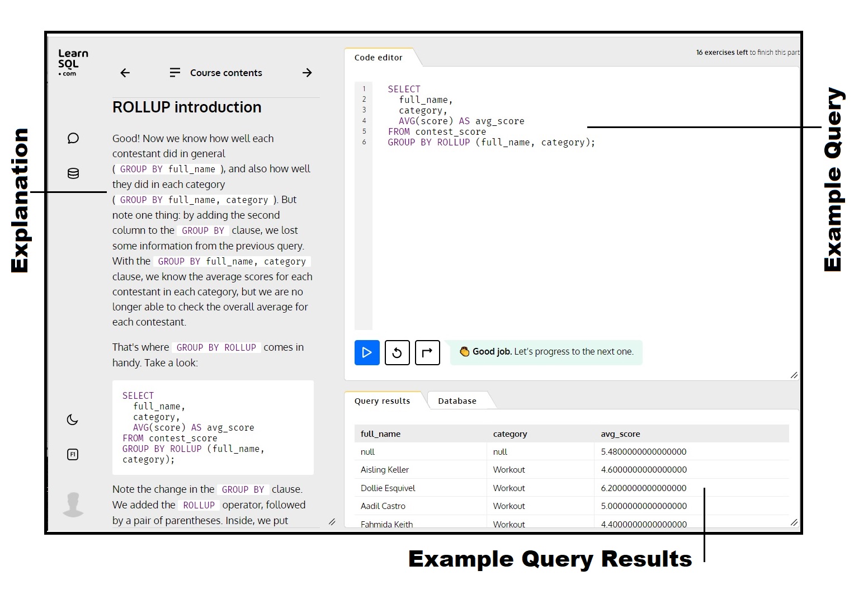
Task: Click the full_name column header
Action: pyautogui.click(x=381, y=434)
